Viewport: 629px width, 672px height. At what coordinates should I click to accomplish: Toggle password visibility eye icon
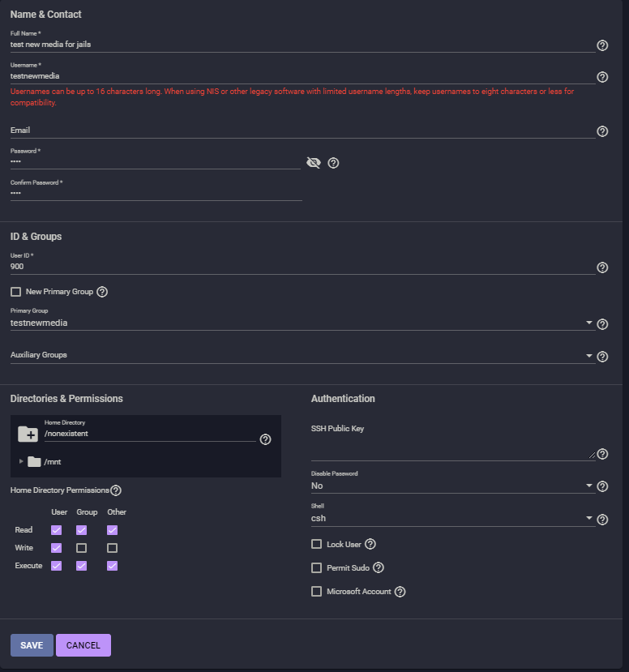(x=314, y=163)
